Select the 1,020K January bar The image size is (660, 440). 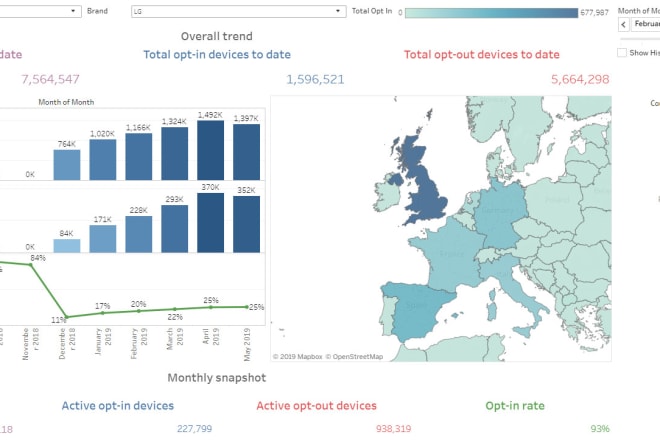(x=103, y=160)
